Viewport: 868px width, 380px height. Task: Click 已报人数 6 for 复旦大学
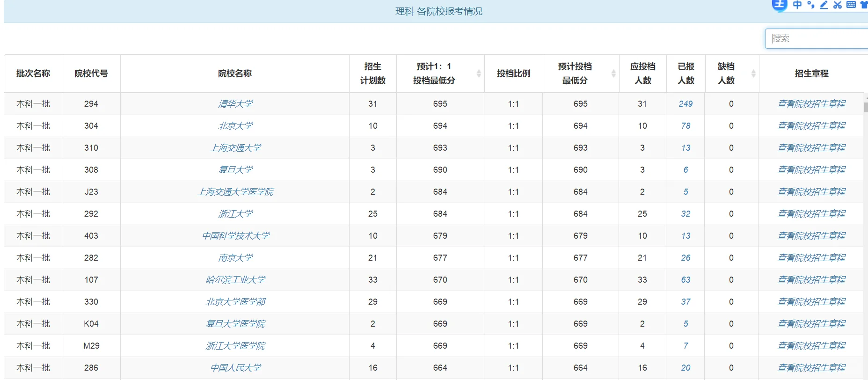[686, 170]
